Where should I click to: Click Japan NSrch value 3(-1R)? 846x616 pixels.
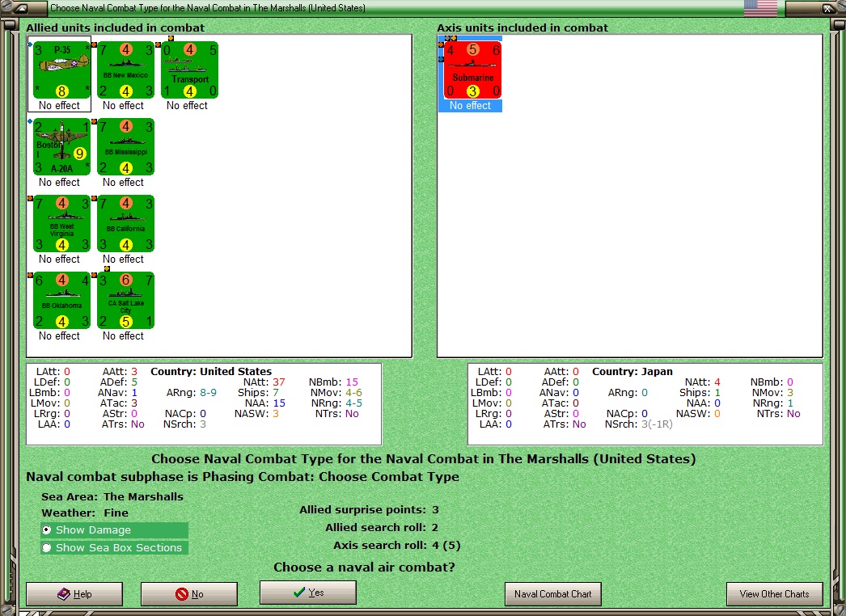tap(657, 424)
